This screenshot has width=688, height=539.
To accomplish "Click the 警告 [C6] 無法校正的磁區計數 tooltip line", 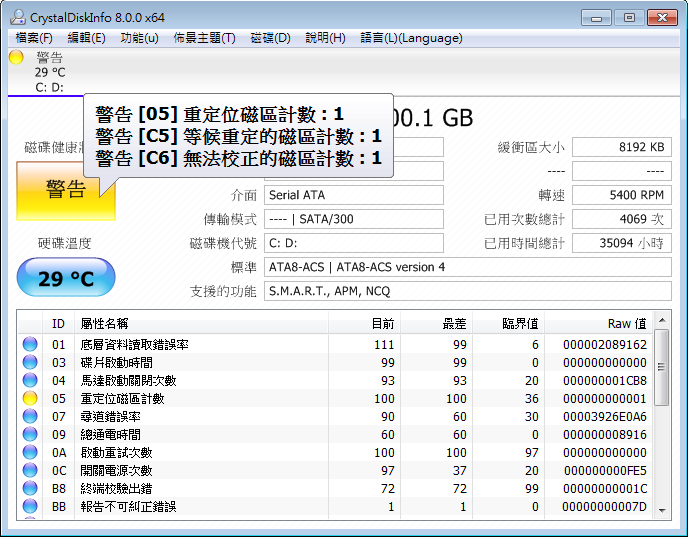I will coord(238,158).
